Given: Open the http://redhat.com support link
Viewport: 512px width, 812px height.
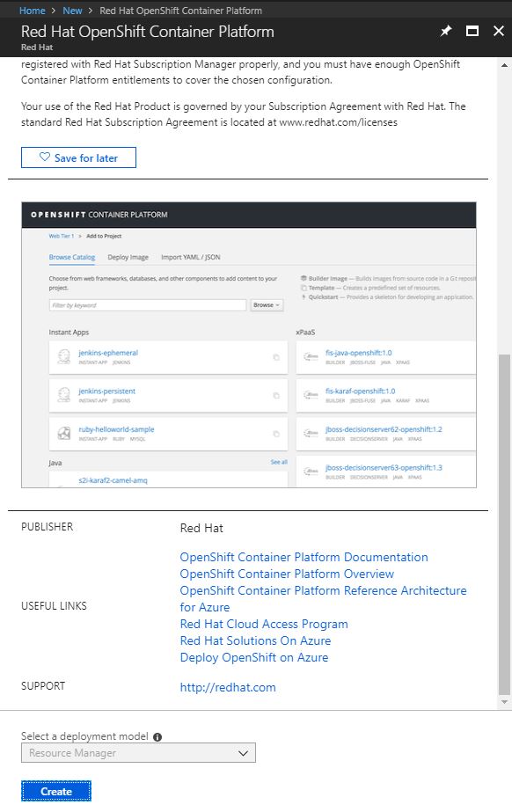Looking at the screenshot, I should click(228, 687).
